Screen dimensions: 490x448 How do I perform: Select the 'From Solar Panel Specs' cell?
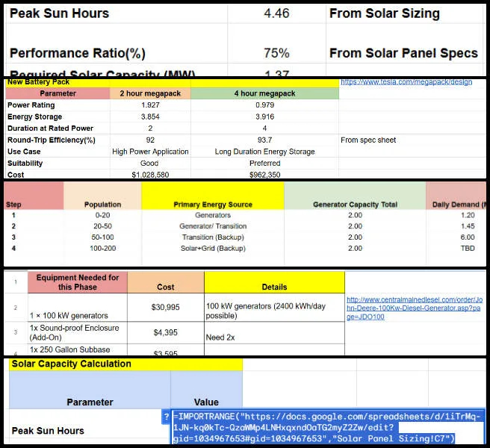point(406,43)
